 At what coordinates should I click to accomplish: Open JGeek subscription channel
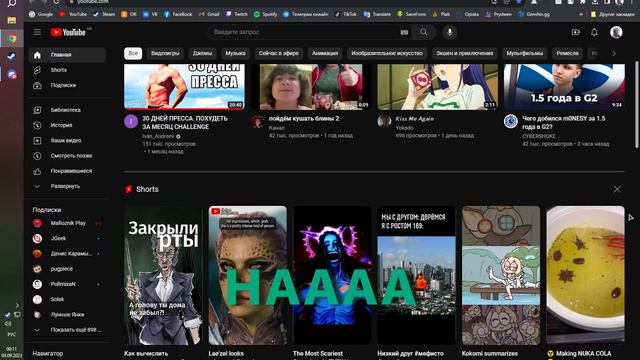(67, 238)
